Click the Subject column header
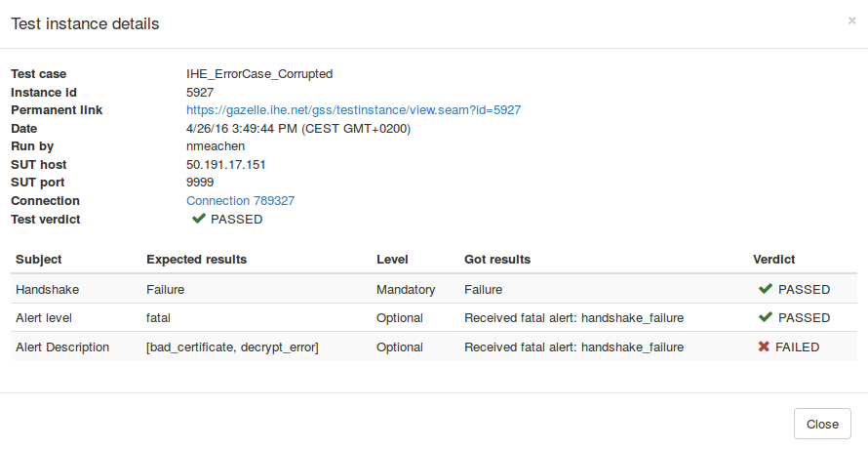Image resolution: width=868 pixels, height=449 pixels. [x=39, y=260]
